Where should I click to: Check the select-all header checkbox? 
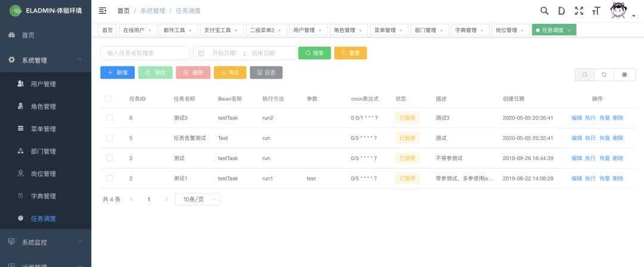pyautogui.click(x=108, y=99)
